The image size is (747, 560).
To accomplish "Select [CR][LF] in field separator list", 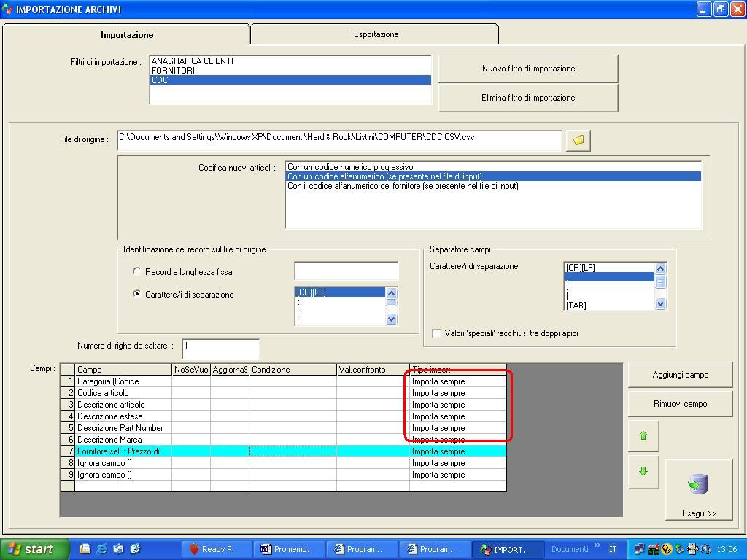I will pos(609,268).
